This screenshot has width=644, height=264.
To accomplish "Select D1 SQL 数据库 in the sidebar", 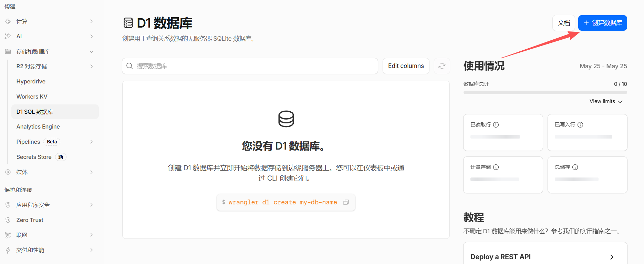I will pyautogui.click(x=55, y=112).
